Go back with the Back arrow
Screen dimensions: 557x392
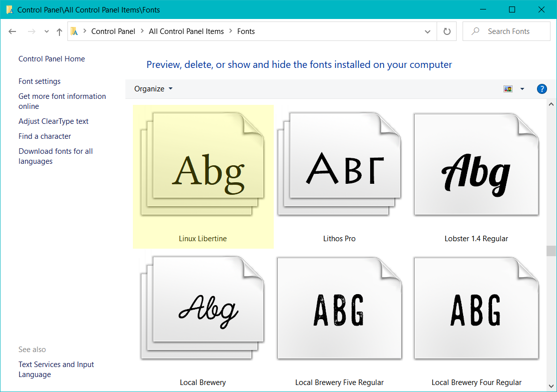pos(12,31)
